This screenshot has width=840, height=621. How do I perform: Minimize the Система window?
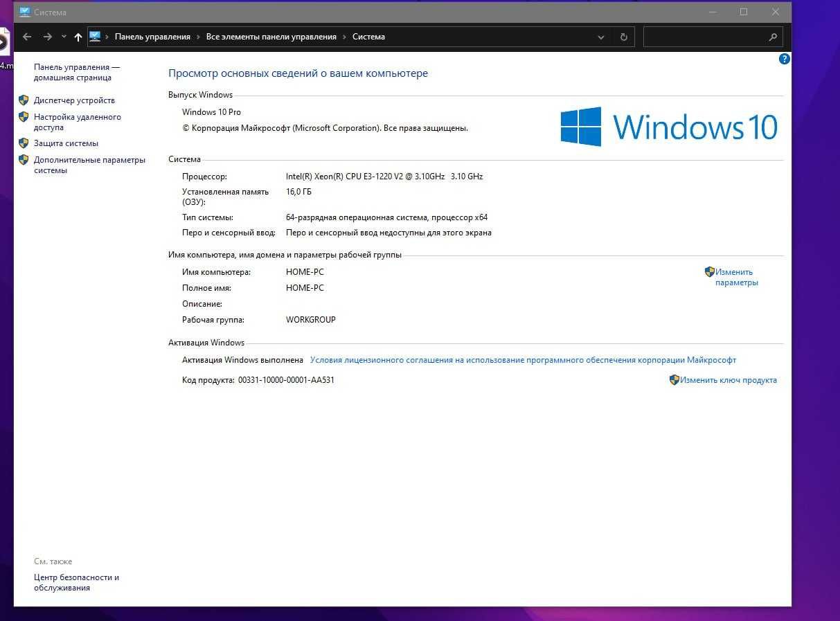[713, 12]
